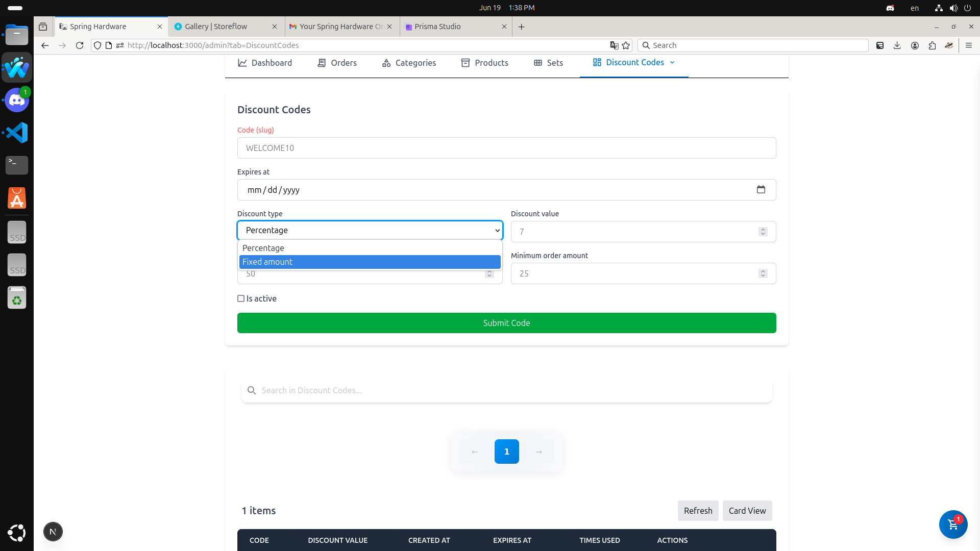Viewport: 980px width, 551px height.
Task: Close the Spring Hardware browser tab
Action: click(160, 27)
